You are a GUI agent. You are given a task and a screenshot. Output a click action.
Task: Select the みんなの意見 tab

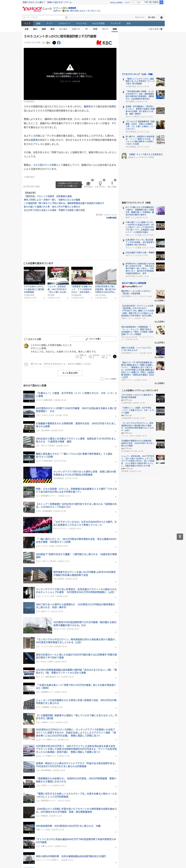tap(99, 24)
